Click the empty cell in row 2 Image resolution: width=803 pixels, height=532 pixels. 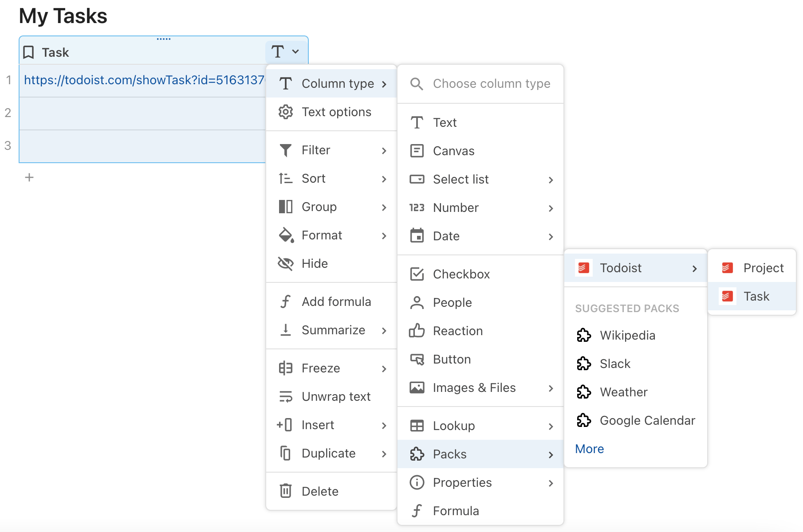click(x=142, y=113)
